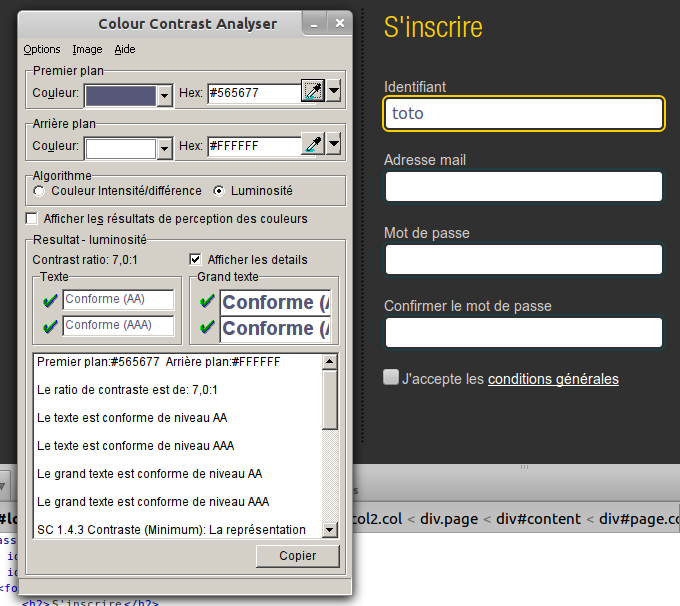
Task: Click the Texte AA green checkmark icon
Action: pyautogui.click(x=50, y=300)
